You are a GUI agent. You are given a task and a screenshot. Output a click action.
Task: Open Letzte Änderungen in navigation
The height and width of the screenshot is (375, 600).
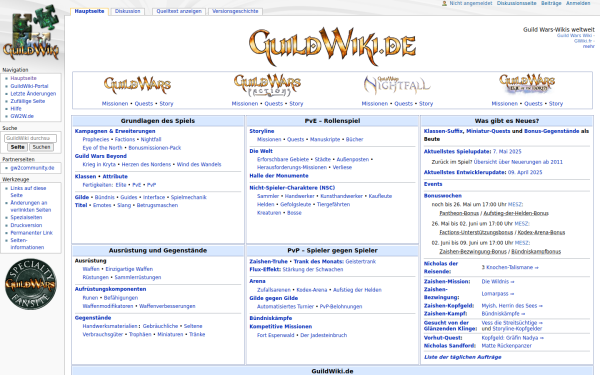click(33, 94)
